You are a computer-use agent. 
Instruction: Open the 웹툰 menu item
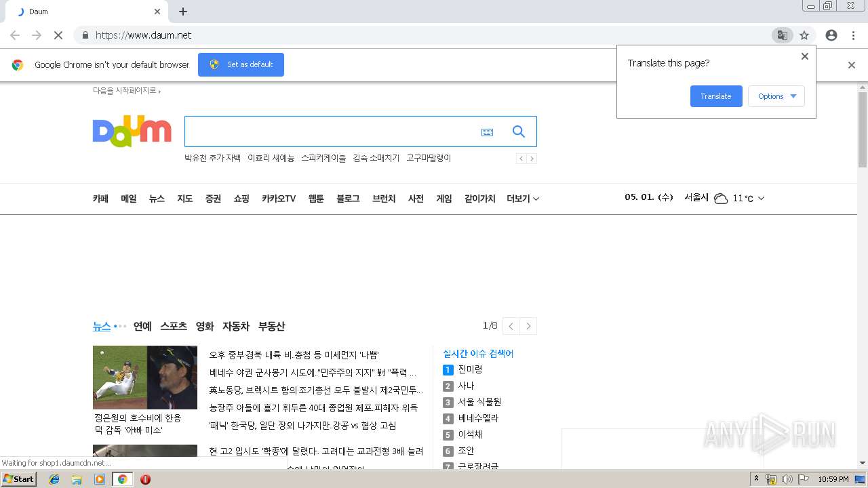tap(316, 199)
